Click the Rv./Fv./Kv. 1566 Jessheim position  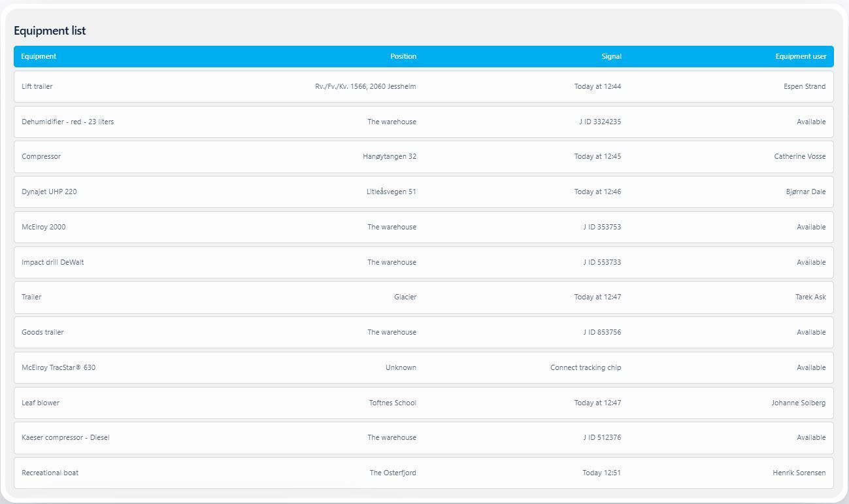tap(365, 86)
